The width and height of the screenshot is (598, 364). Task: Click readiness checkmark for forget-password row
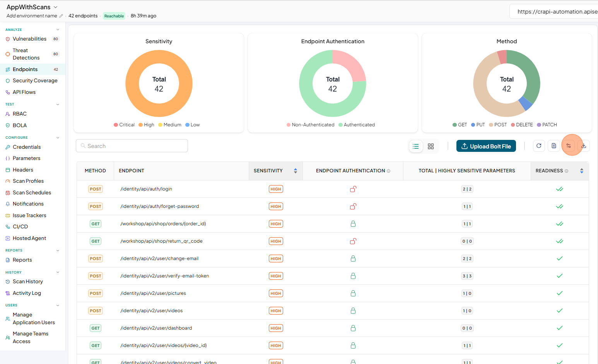point(560,206)
